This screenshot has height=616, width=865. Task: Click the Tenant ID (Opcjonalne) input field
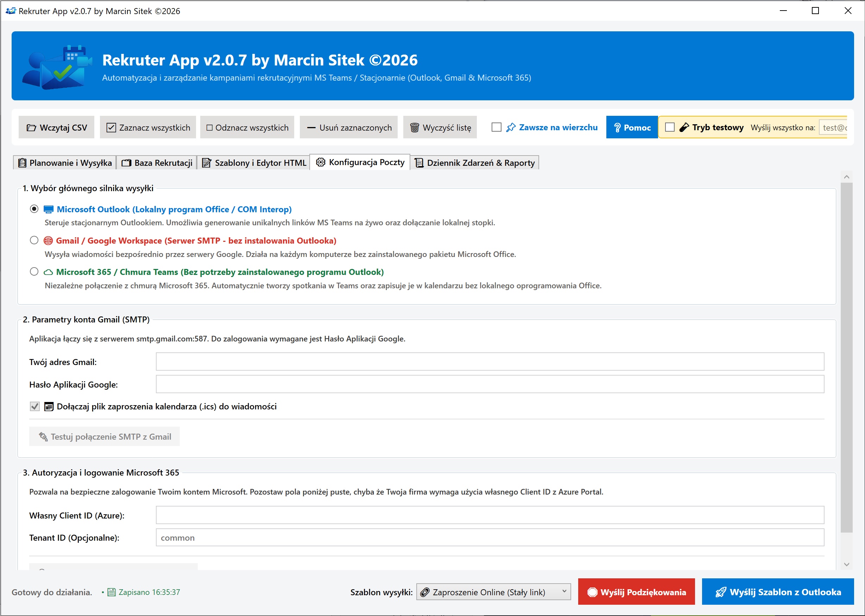[490, 538]
